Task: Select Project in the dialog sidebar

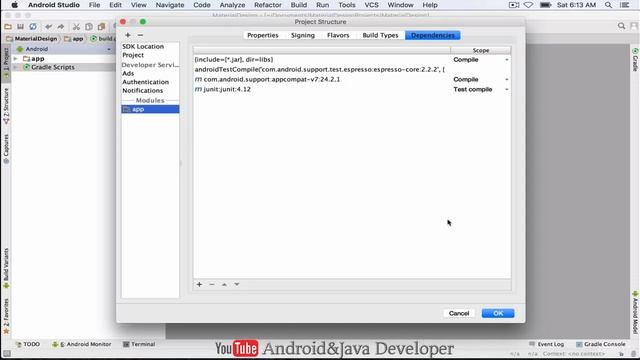Action: (133, 55)
